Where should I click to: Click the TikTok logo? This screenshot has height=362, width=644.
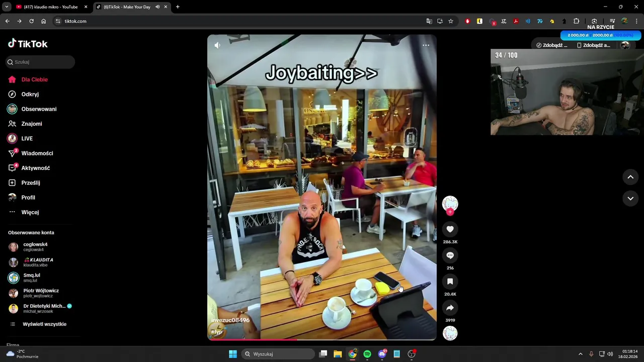(x=28, y=44)
